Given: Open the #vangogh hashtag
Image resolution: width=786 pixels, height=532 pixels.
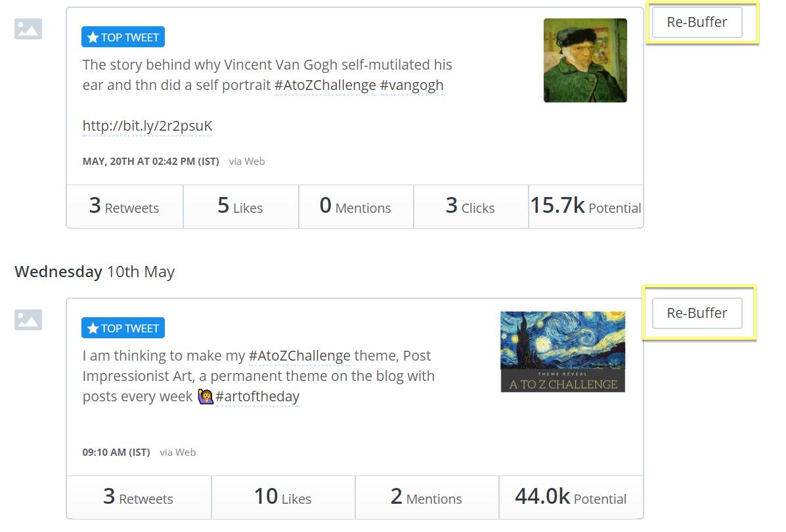Looking at the screenshot, I should tap(412, 85).
